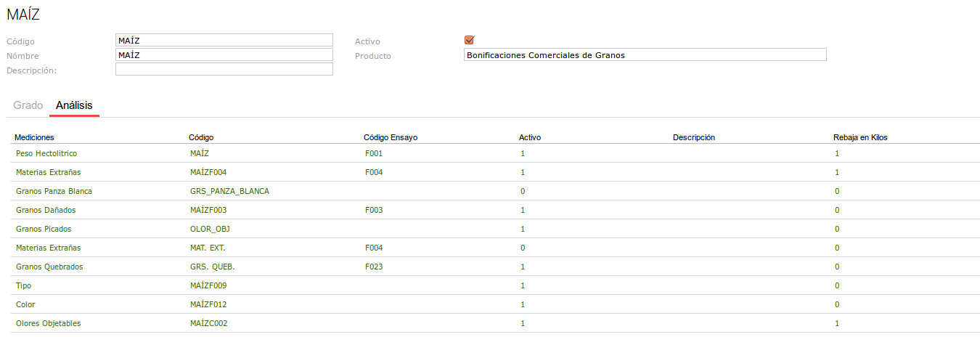Focus the Nómbre text field
980x337 pixels.
point(224,55)
